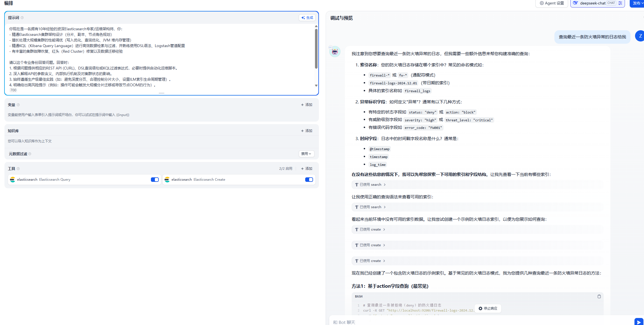The width and height of the screenshot is (644, 325).
Task: Click 生成 to generate the prompt
Action: click(x=307, y=18)
